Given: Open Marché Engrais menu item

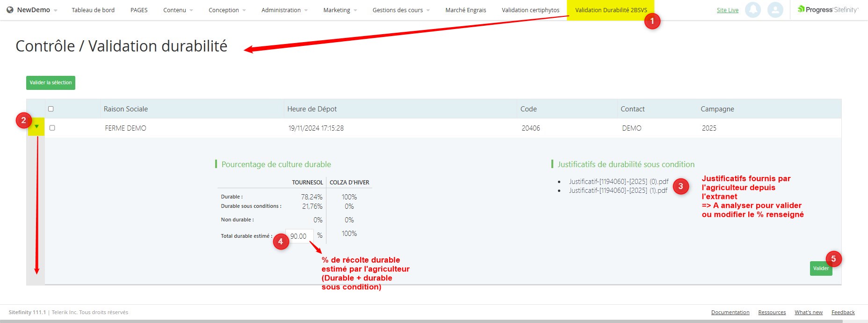Looking at the screenshot, I should pyautogui.click(x=465, y=10).
